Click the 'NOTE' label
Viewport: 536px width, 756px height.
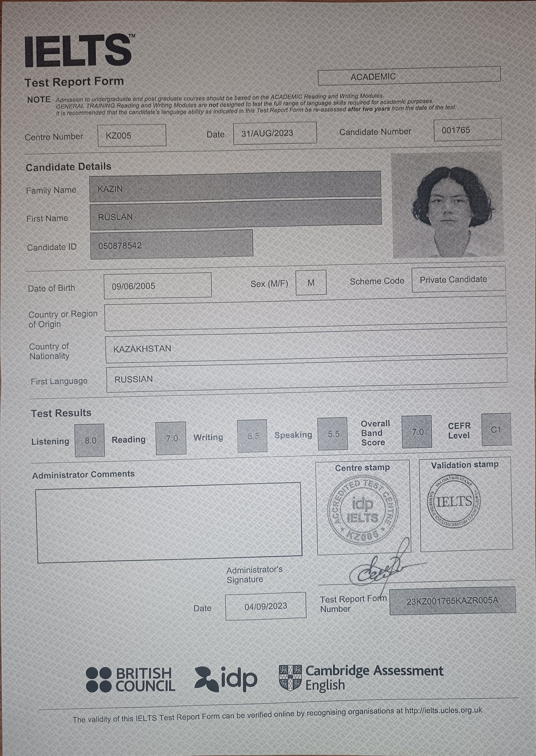pos(39,100)
